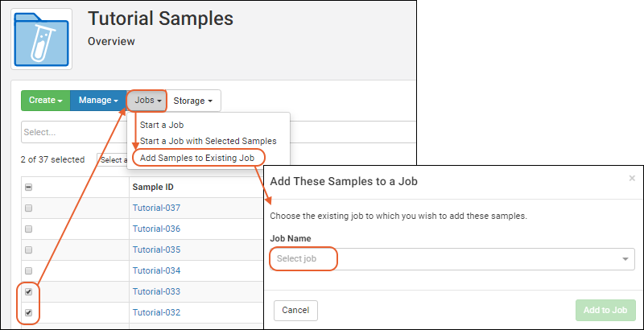Close the Add These Samples dialog
The height and width of the screenshot is (330, 644).
632,179
